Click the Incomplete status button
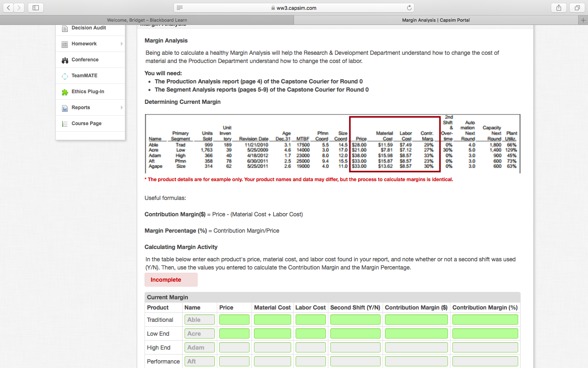 point(171,280)
